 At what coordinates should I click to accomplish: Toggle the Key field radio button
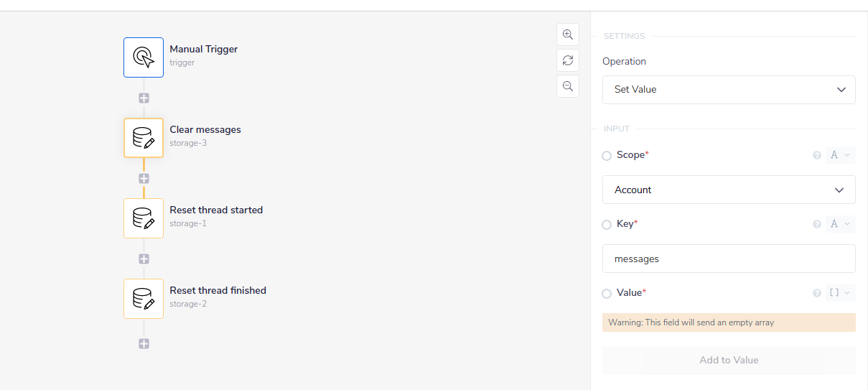(x=607, y=225)
